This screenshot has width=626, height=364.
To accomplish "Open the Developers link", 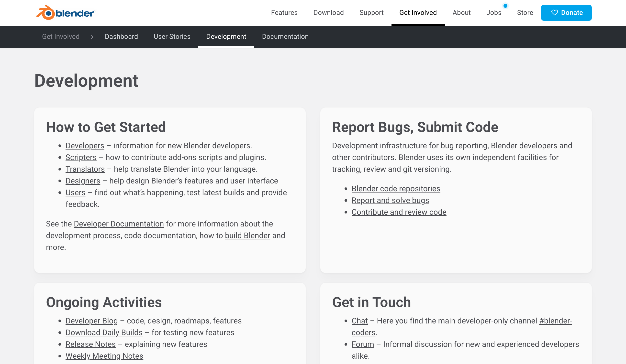I will pyautogui.click(x=85, y=146).
